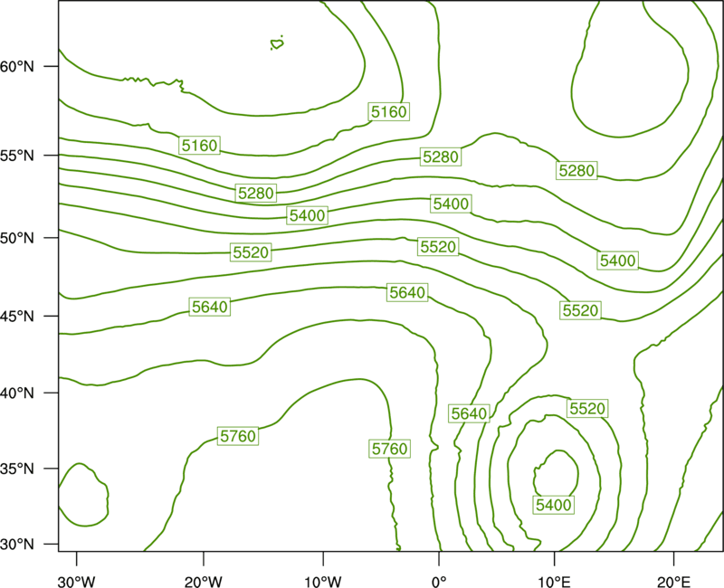Click the 5760 contour label near 17°W
This screenshot has height=588, width=724.
(238, 436)
